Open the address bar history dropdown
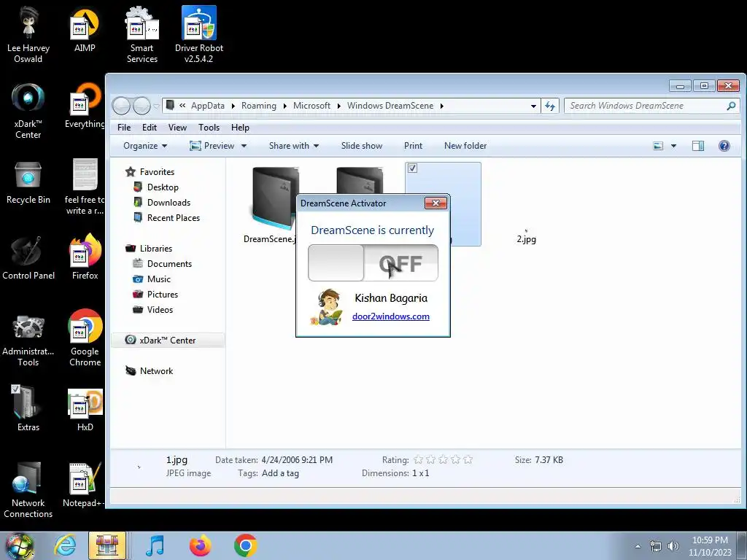 click(533, 106)
